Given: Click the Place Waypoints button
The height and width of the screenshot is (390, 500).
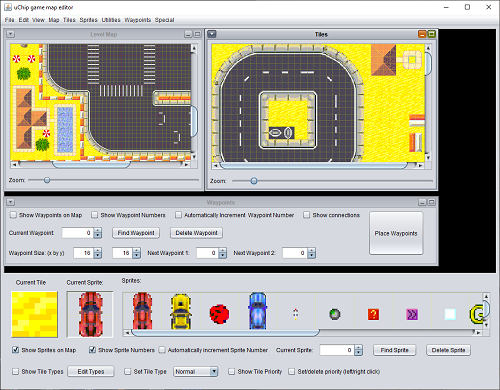Looking at the screenshot, I should [396, 233].
